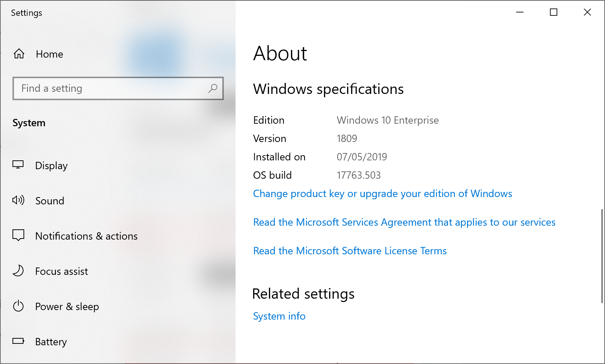605x364 pixels.
Task: Go to the Display text label
Action: (51, 165)
